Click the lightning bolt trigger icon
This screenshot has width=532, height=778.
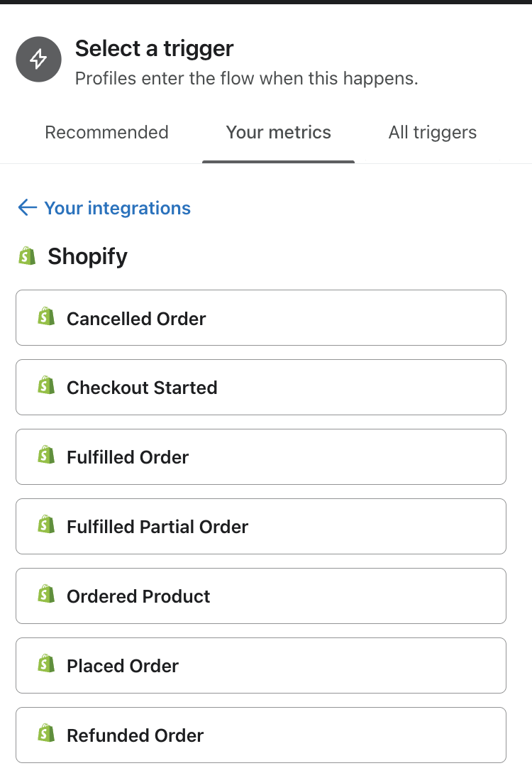[x=38, y=60]
